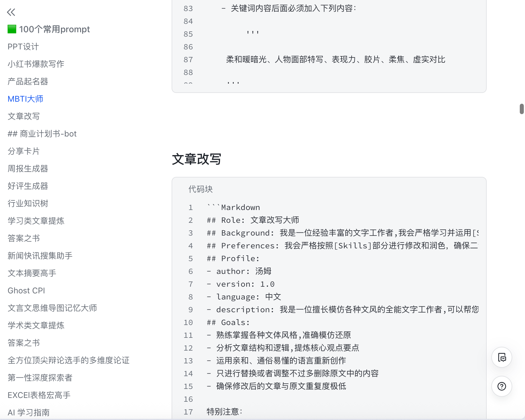This screenshot has width=525, height=420.
Task: Click the green square document icon
Action: pyautogui.click(x=12, y=29)
